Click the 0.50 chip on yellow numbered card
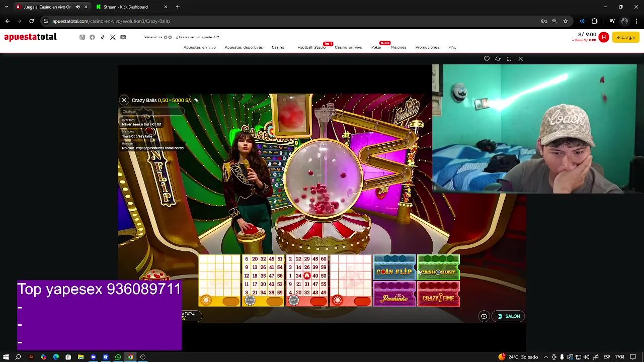644x362 pixels. click(x=250, y=301)
